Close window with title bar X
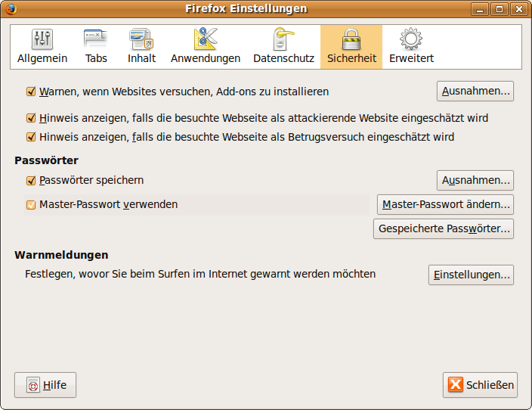Viewport: 532px width, 410px height. (519, 9)
